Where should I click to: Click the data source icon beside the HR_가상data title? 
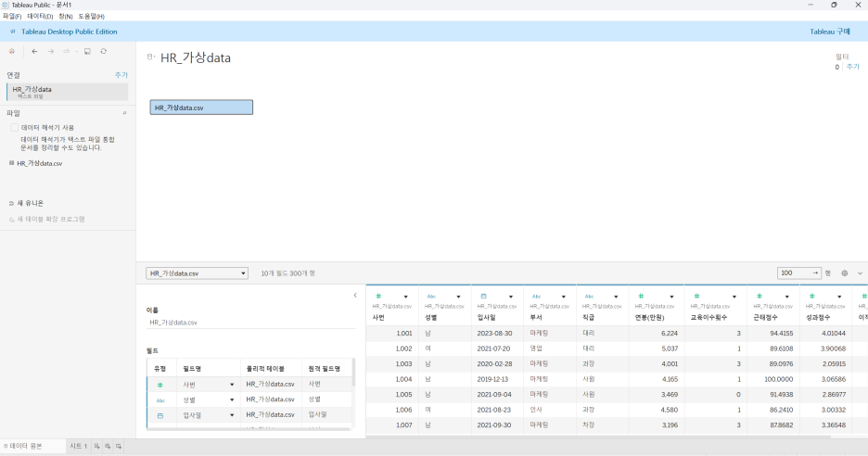click(x=150, y=57)
